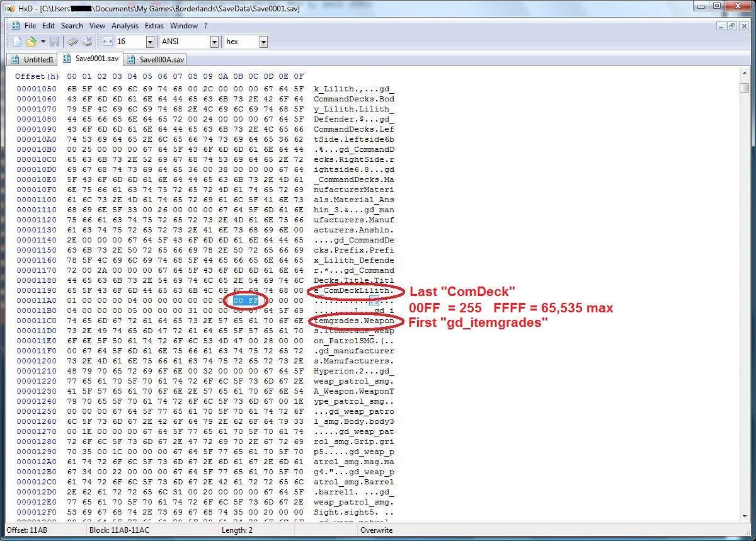Click decoded text "Sight.sight5. .."
Viewport: 756px width, 541px height.
353,512
